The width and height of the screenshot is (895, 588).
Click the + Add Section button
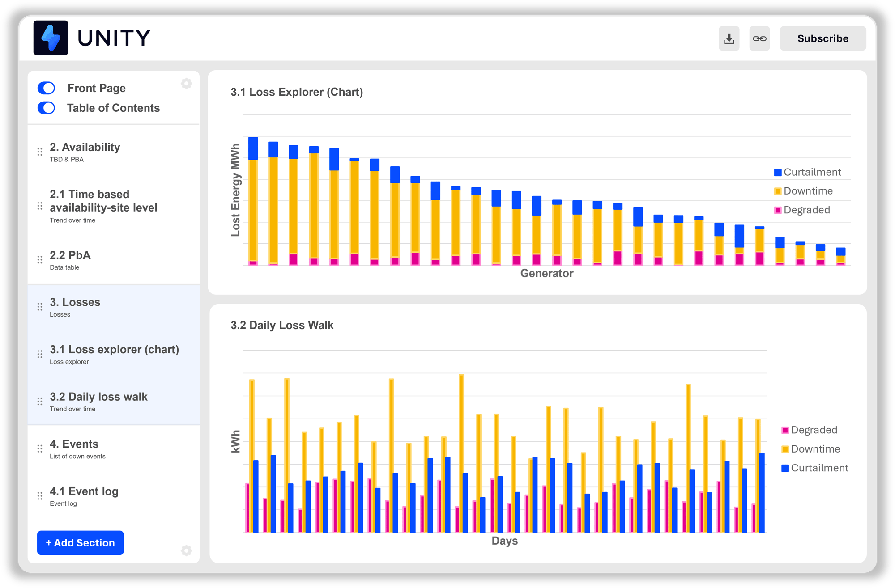81,543
